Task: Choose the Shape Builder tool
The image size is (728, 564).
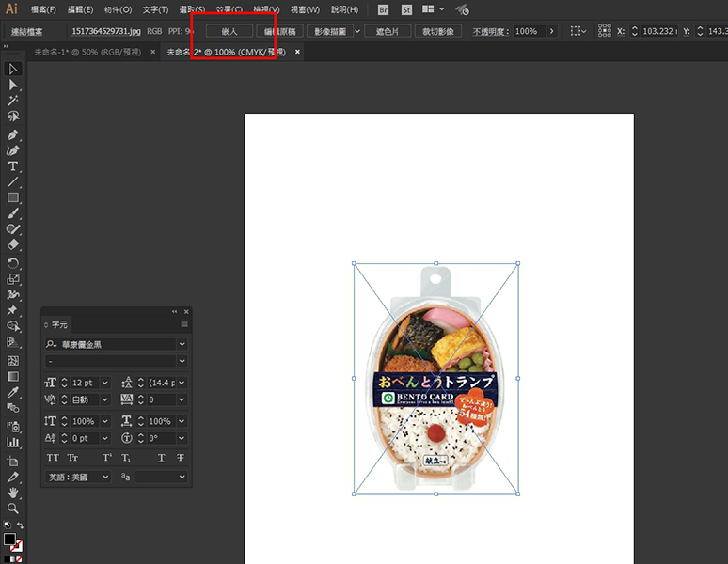Action: 13,326
